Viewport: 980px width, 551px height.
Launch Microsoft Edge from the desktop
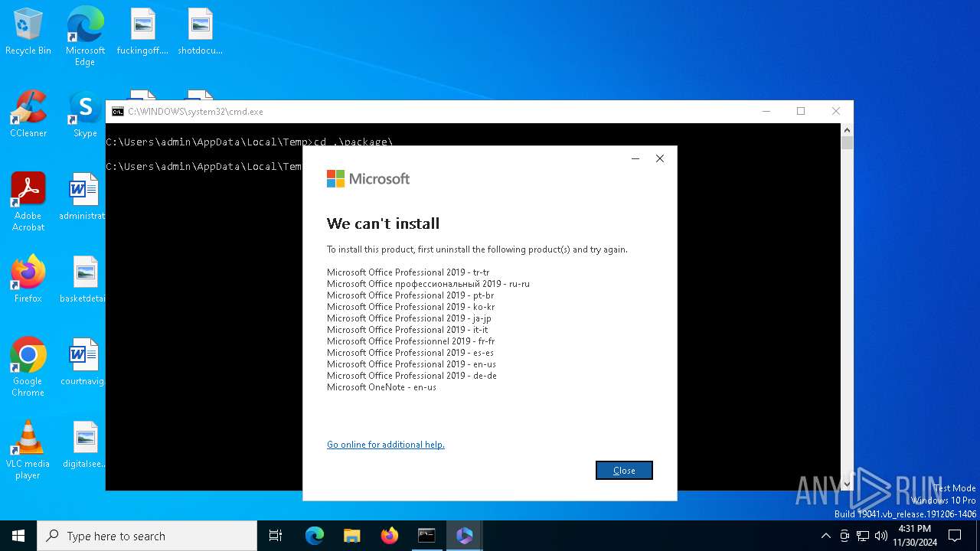point(85,36)
